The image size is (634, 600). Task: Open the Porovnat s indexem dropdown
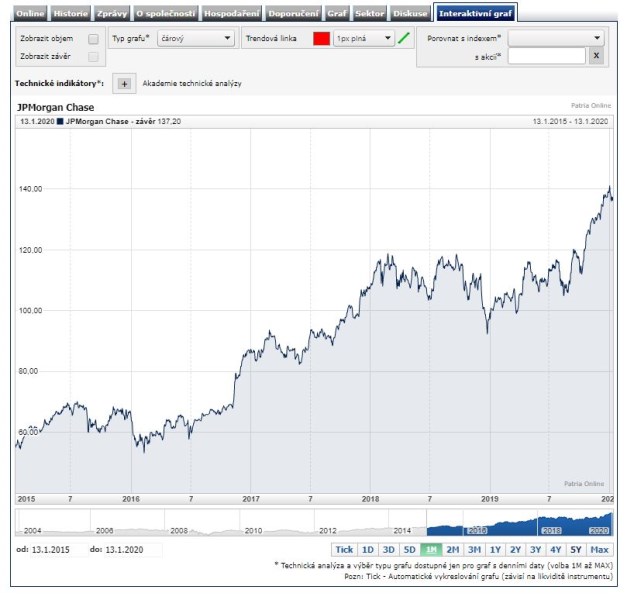click(x=556, y=38)
